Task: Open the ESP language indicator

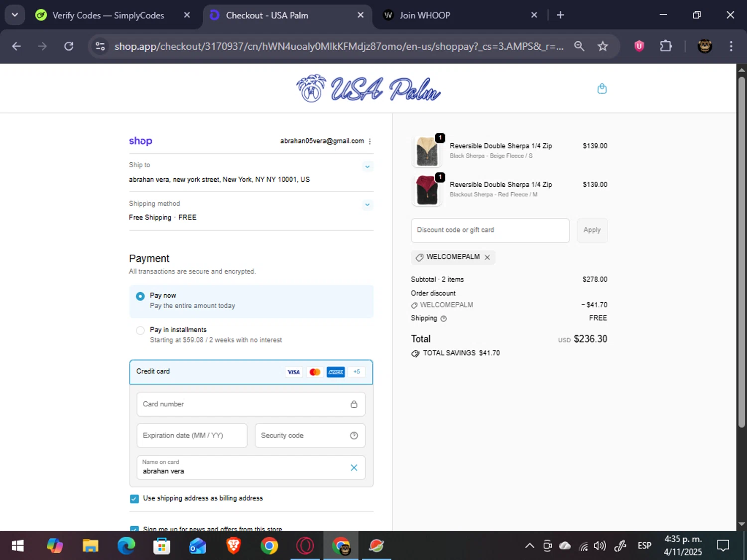Action: point(644,546)
